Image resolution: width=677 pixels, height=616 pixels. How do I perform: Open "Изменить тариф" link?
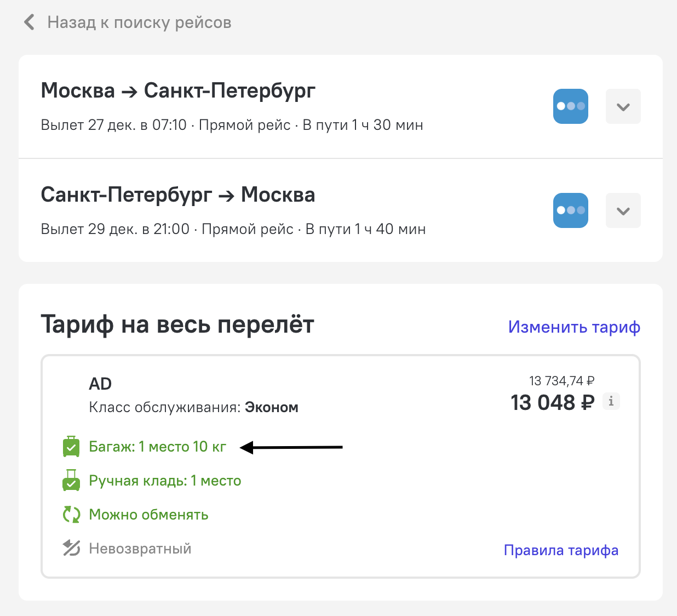click(x=574, y=327)
